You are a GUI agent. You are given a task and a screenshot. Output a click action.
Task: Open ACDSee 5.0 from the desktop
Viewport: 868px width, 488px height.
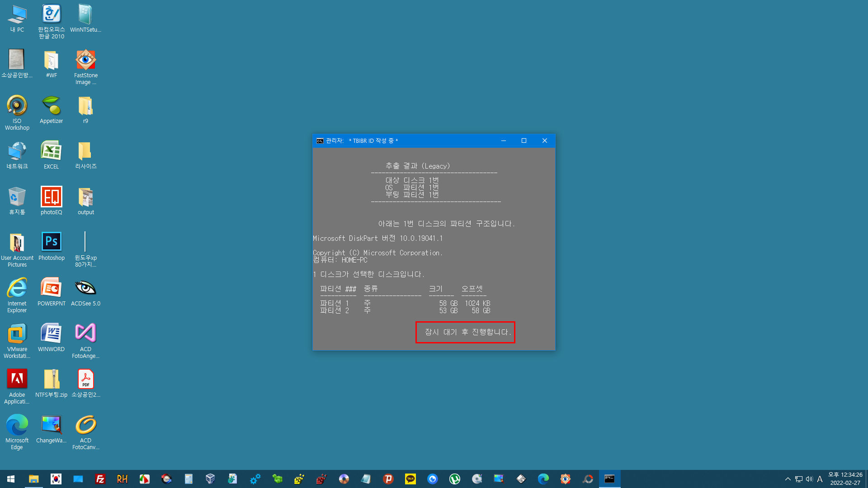(x=85, y=292)
